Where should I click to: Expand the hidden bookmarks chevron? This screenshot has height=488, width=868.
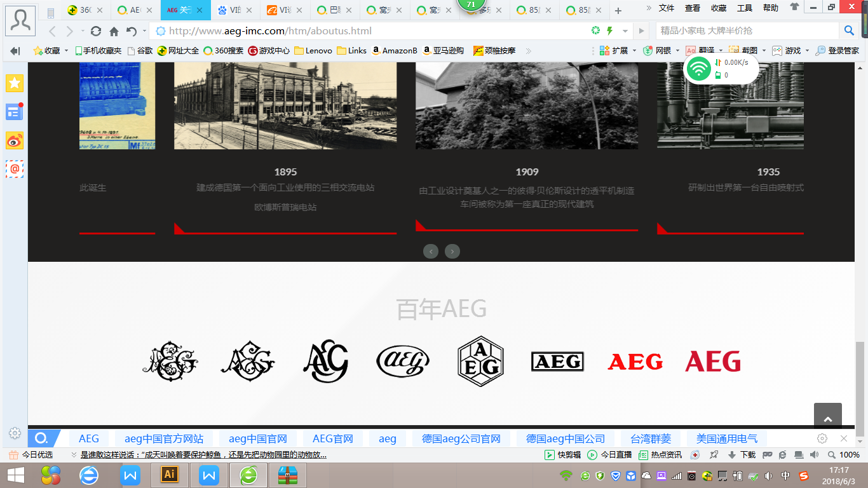[528, 51]
